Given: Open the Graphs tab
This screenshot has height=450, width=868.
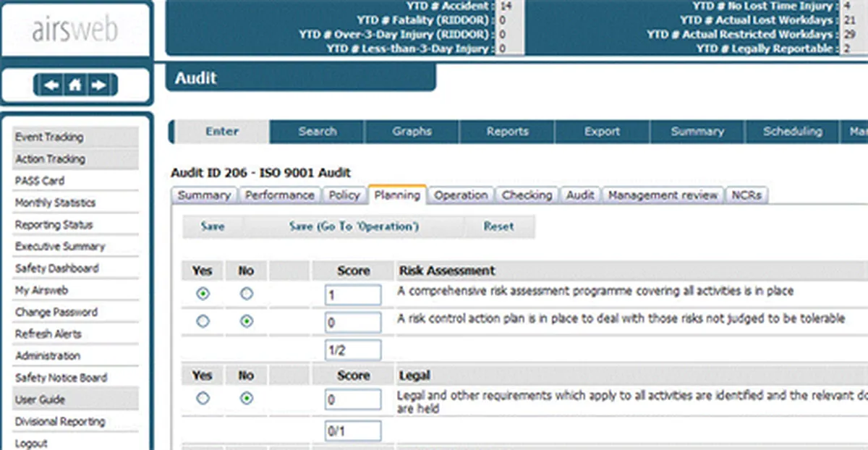Looking at the screenshot, I should [412, 132].
